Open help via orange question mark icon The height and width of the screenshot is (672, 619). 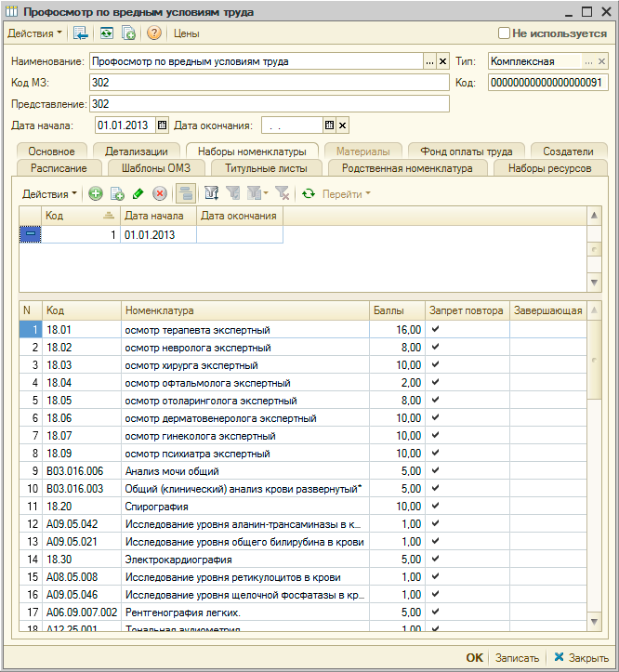(x=154, y=33)
